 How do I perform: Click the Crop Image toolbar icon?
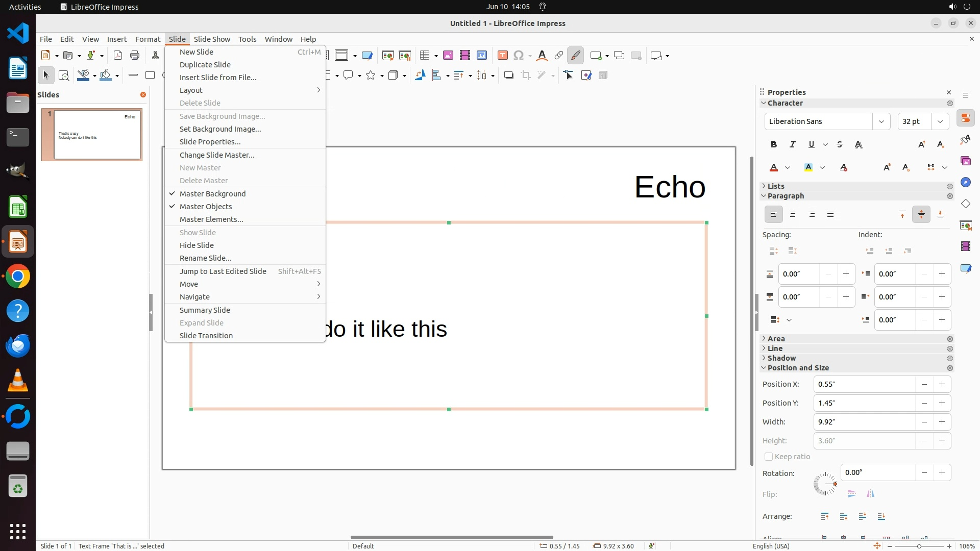pyautogui.click(x=525, y=76)
